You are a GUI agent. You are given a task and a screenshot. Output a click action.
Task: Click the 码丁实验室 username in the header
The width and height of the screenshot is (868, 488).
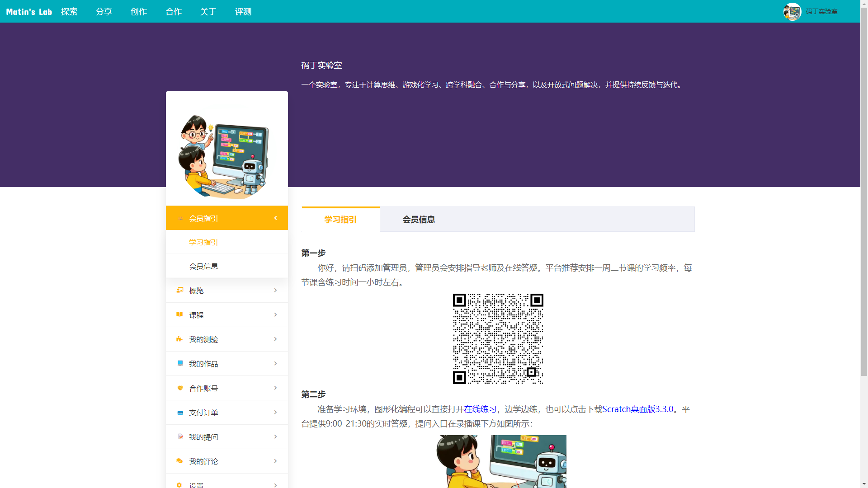[x=821, y=11]
